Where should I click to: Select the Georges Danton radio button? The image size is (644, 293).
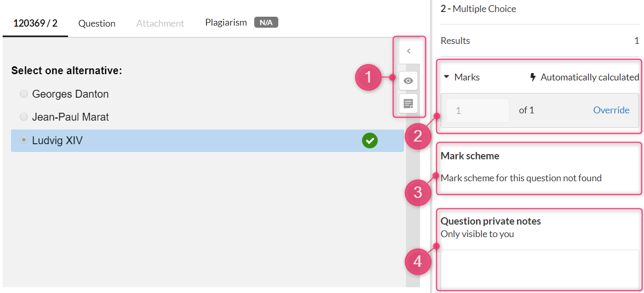[24, 94]
